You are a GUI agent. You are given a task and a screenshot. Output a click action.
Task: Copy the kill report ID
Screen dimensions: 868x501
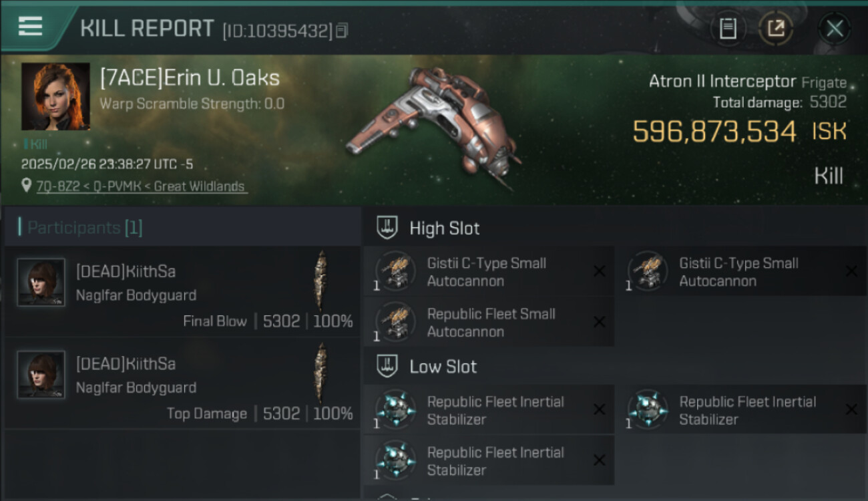[x=342, y=31]
